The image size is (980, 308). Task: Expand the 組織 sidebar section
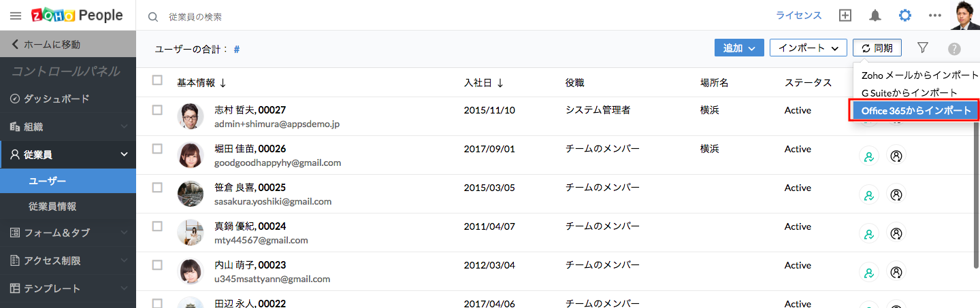coord(68,126)
